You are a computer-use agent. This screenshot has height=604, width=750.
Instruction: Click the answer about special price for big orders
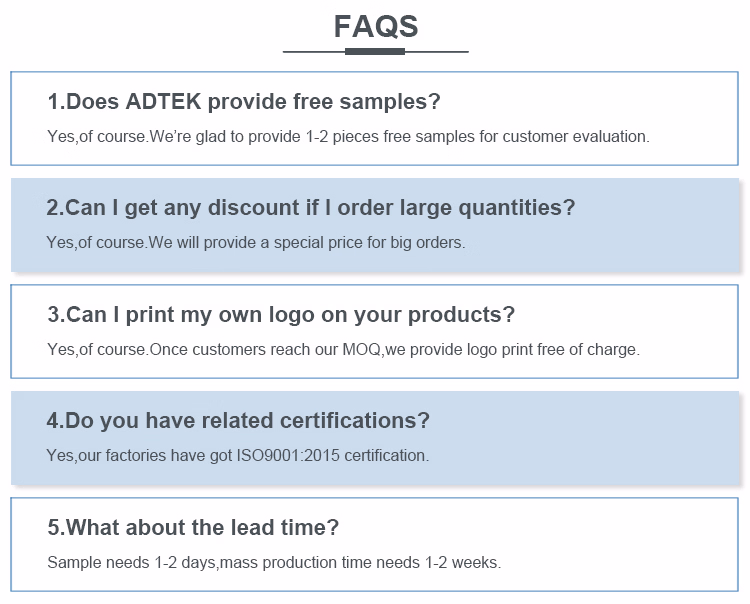click(x=256, y=242)
